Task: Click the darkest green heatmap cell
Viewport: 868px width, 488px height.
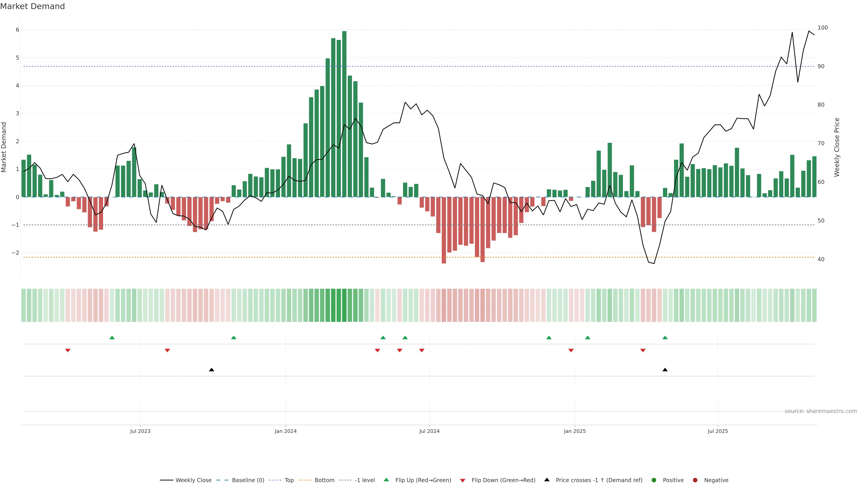Action: tap(344, 305)
